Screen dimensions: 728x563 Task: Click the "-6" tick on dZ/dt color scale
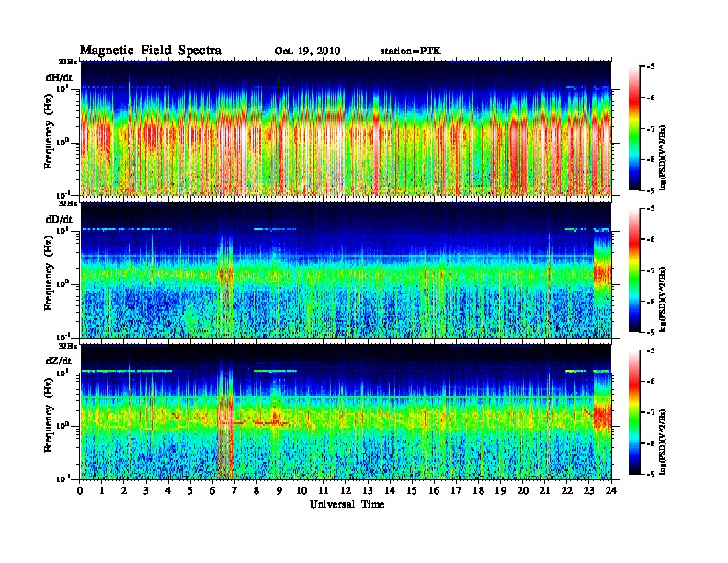point(651,382)
